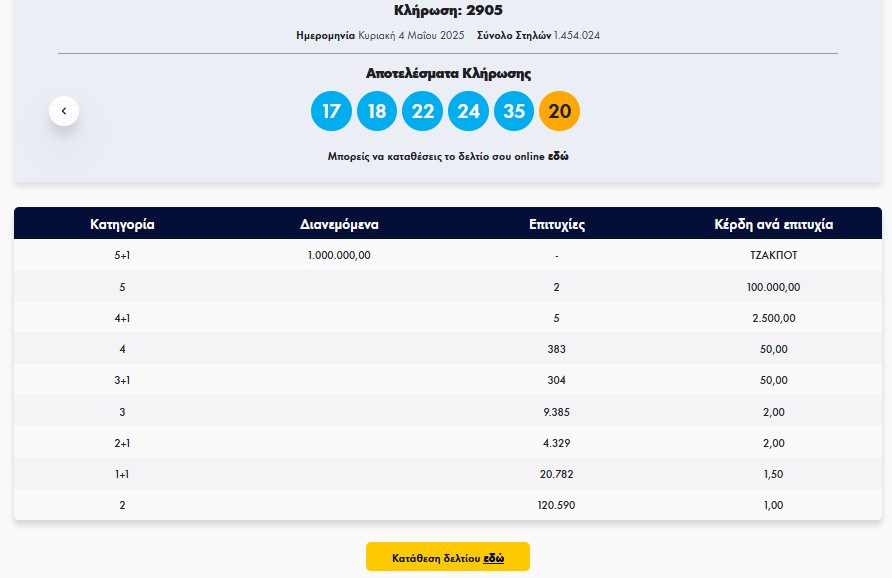This screenshot has width=892, height=578.
Task: Click the 'Κατηγορία' column header
Action: tap(122, 224)
